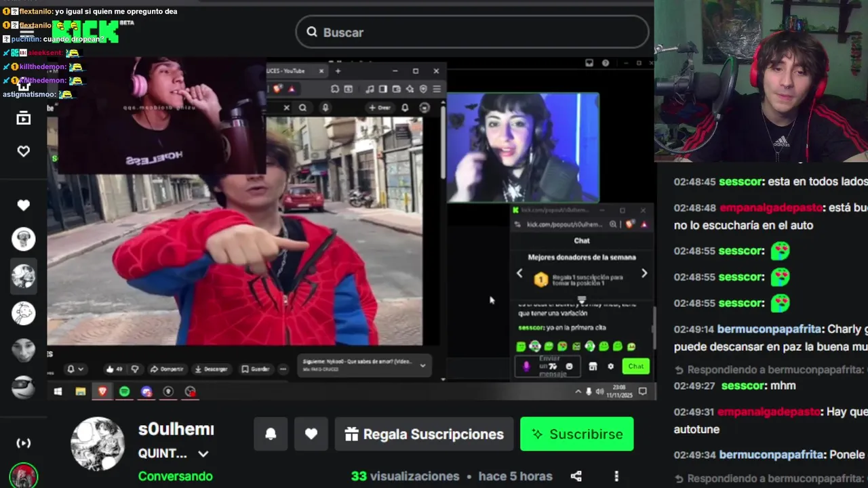This screenshot has width=868, height=488.
Task: Open the face photo channel avatar
Action: point(23,350)
